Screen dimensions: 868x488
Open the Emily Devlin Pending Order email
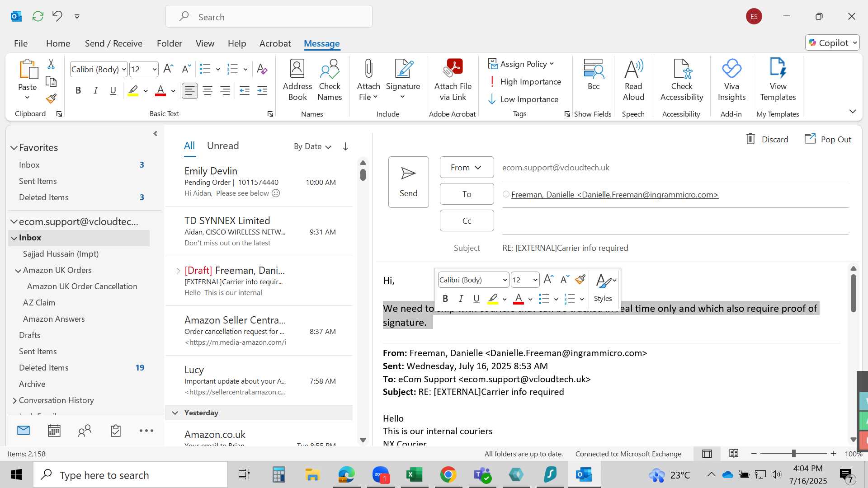259,182
